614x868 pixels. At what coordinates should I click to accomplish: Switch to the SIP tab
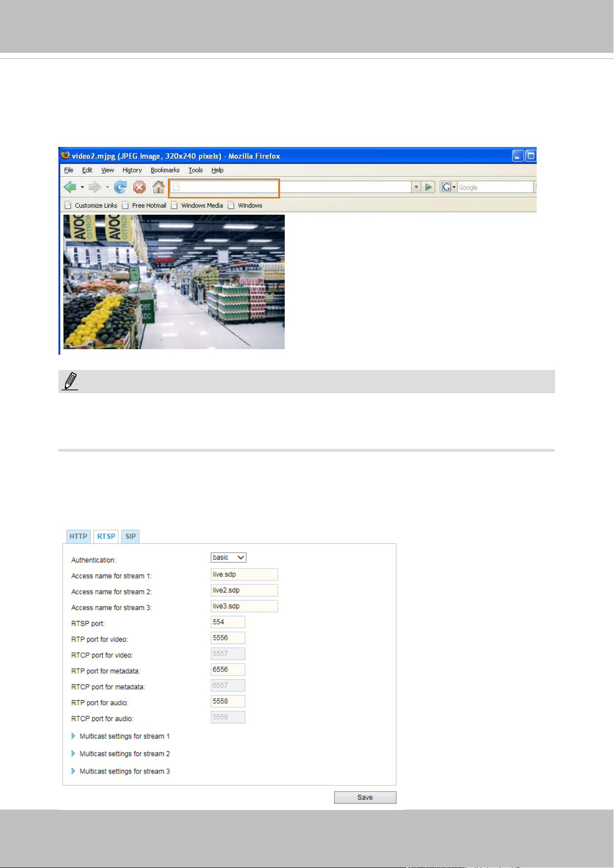(x=130, y=536)
